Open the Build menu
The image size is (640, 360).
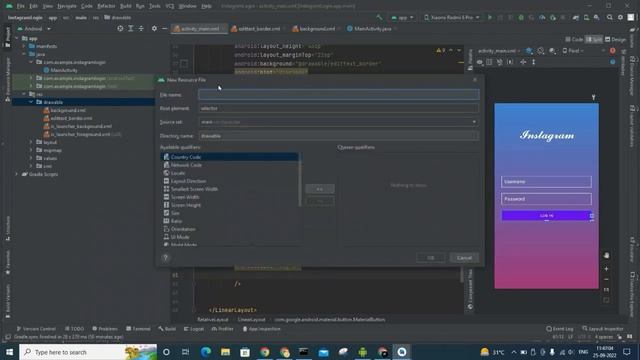126,6
